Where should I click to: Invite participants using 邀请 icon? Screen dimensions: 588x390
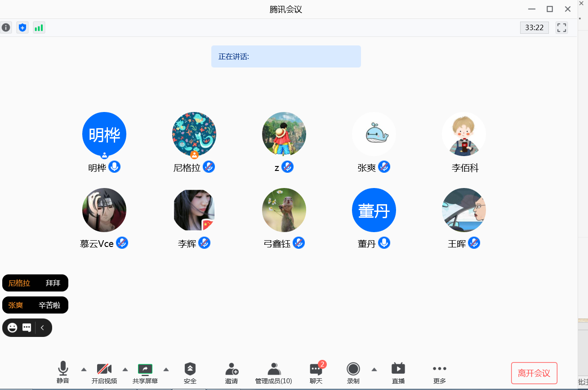[x=231, y=372]
